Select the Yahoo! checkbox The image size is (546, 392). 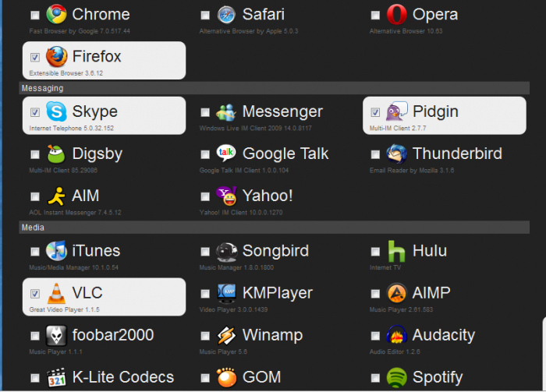click(x=205, y=196)
